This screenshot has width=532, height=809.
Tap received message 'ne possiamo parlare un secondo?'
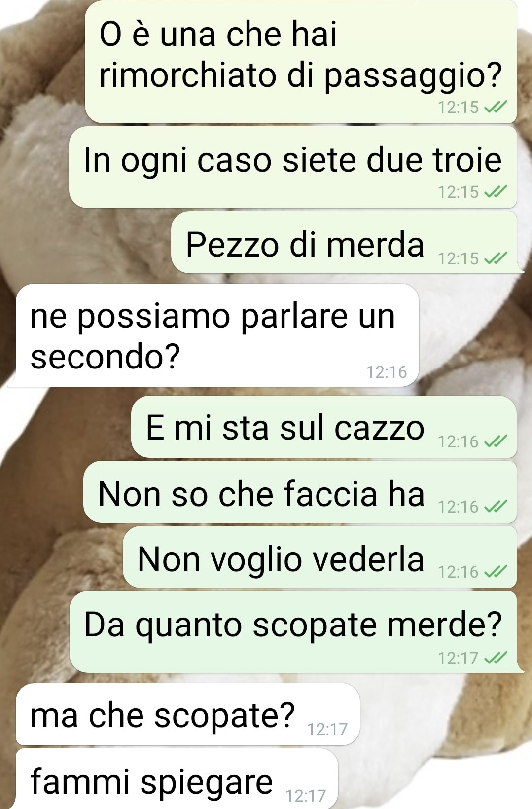tap(213, 335)
